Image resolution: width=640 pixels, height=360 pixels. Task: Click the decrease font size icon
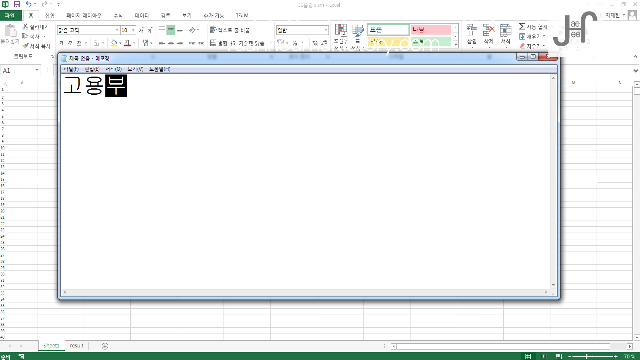(150, 30)
